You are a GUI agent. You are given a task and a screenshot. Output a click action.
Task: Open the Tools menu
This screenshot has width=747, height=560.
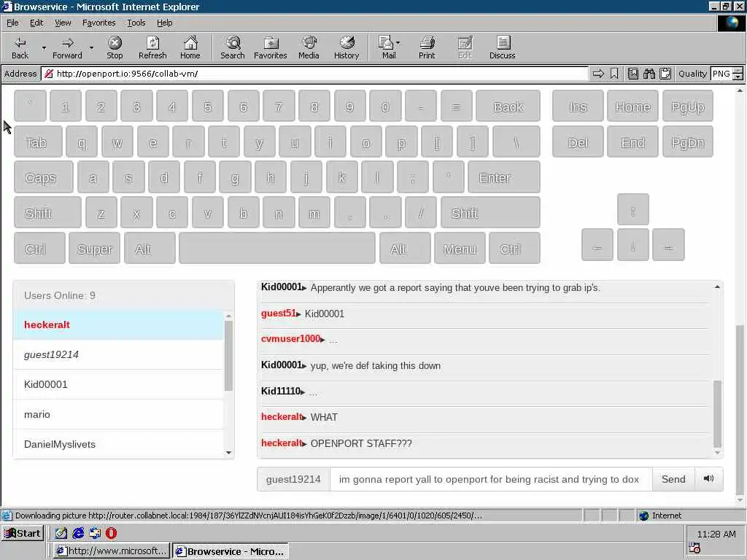136,23
